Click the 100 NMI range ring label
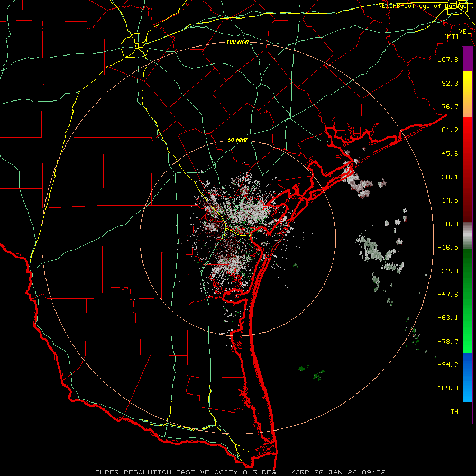This screenshot has height=476, width=476. tap(237, 42)
